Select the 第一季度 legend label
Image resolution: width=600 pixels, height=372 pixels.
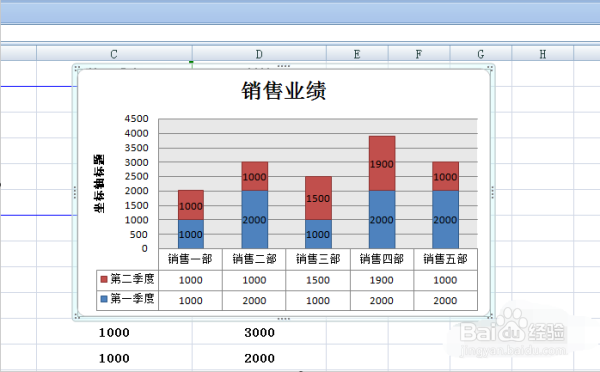pyautogui.click(x=132, y=298)
